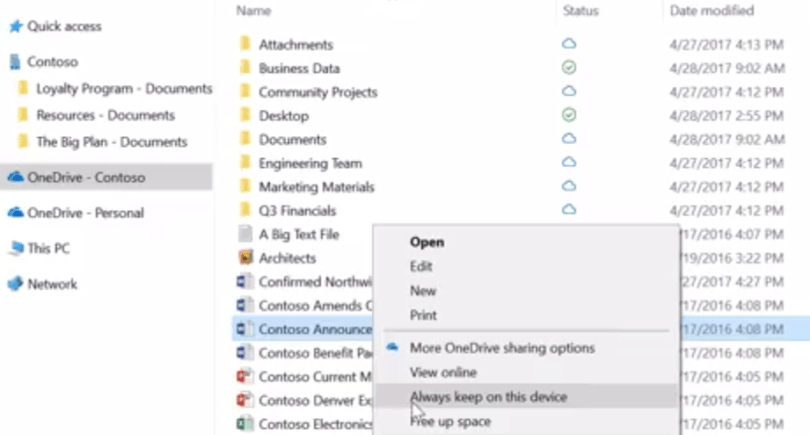Click the Architects file icon

pyautogui.click(x=245, y=258)
